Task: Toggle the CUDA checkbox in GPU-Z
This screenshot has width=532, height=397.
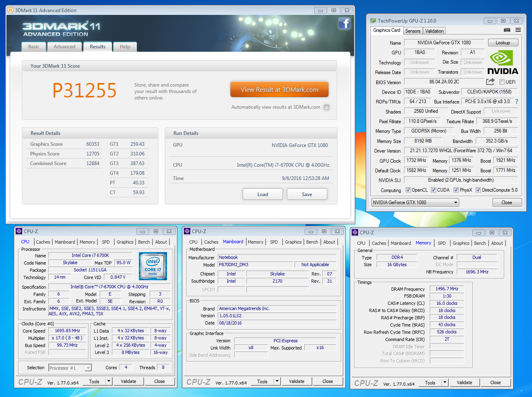Action: point(433,190)
